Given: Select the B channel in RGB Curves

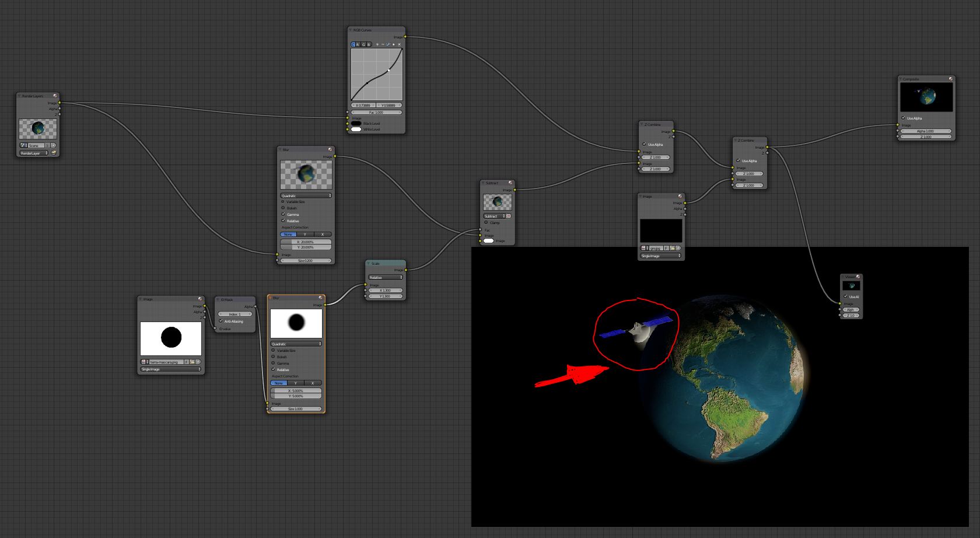Looking at the screenshot, I should click(x=369, y=44).
